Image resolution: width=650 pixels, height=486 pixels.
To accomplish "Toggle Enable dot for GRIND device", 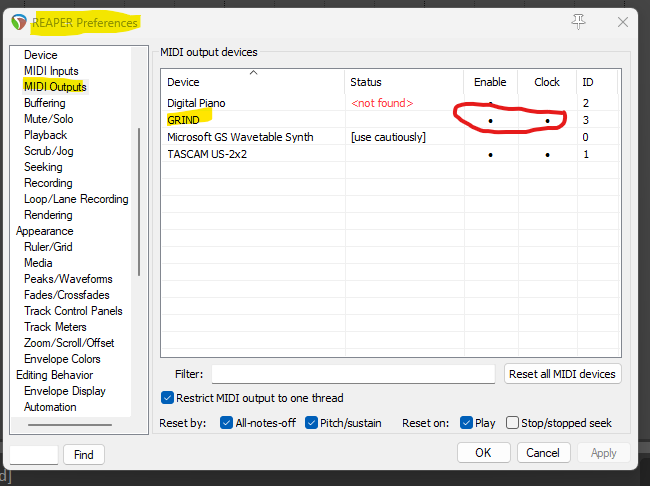I will (x=490, y=121).
